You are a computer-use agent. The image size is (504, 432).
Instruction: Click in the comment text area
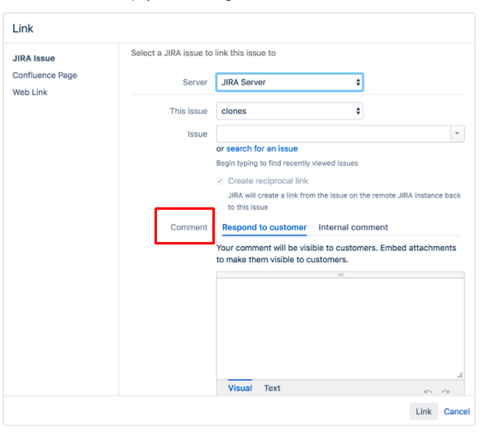pos(340,328)
